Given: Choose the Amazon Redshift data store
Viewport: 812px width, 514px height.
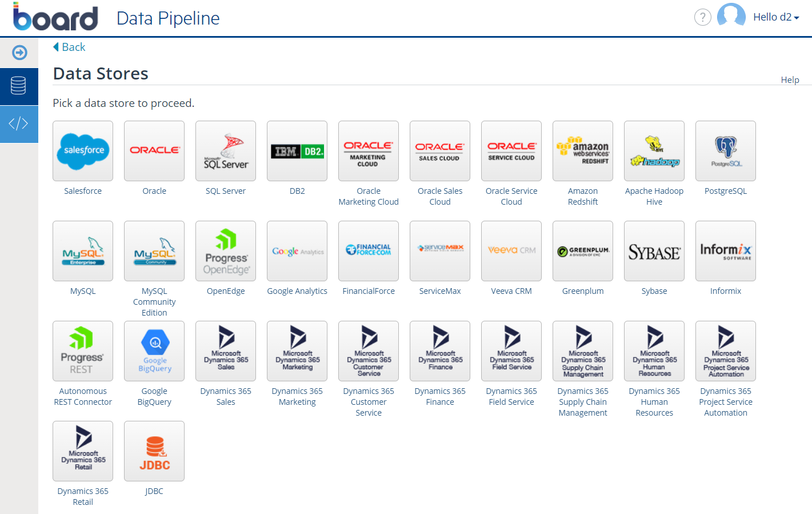Looking at the screenshot, I should pos(583,151).
